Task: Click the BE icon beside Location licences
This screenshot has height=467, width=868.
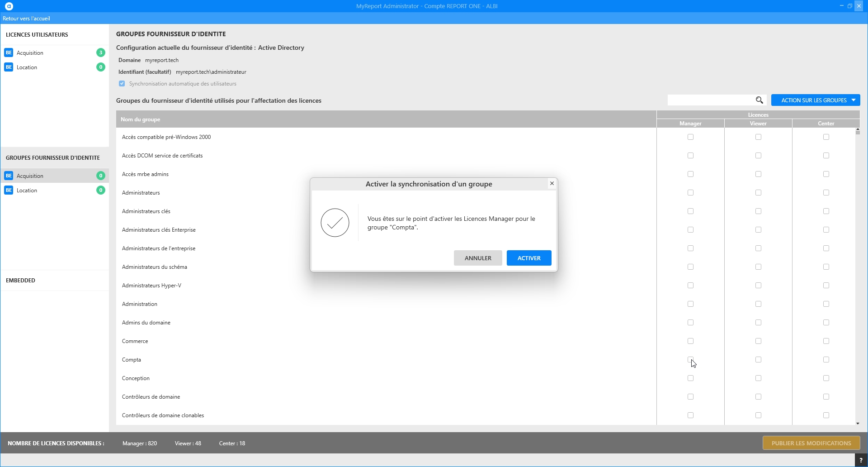Action: point(9,67)
